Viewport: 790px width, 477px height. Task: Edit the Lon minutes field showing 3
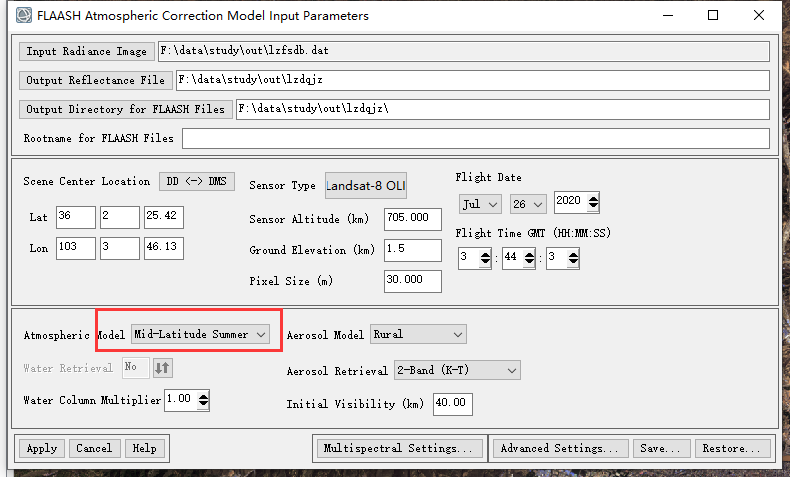tap(119, 248)
